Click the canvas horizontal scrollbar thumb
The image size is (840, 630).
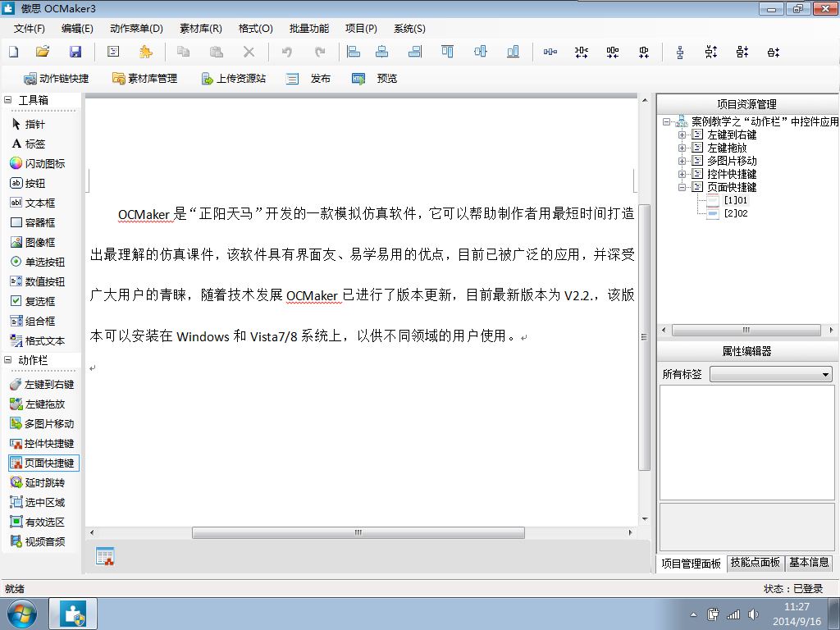click(x=358, y=533)
